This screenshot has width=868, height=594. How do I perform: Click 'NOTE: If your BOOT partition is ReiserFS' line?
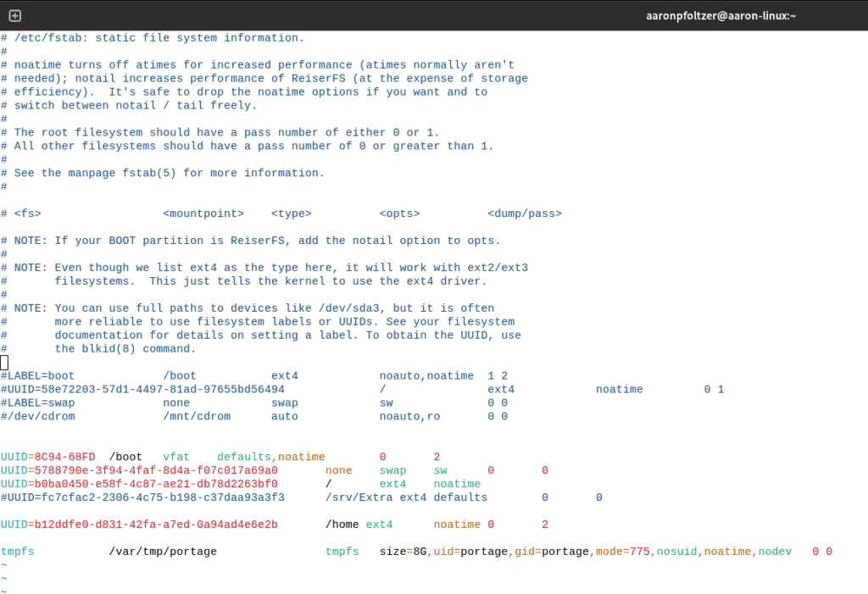tap(250, 241)
